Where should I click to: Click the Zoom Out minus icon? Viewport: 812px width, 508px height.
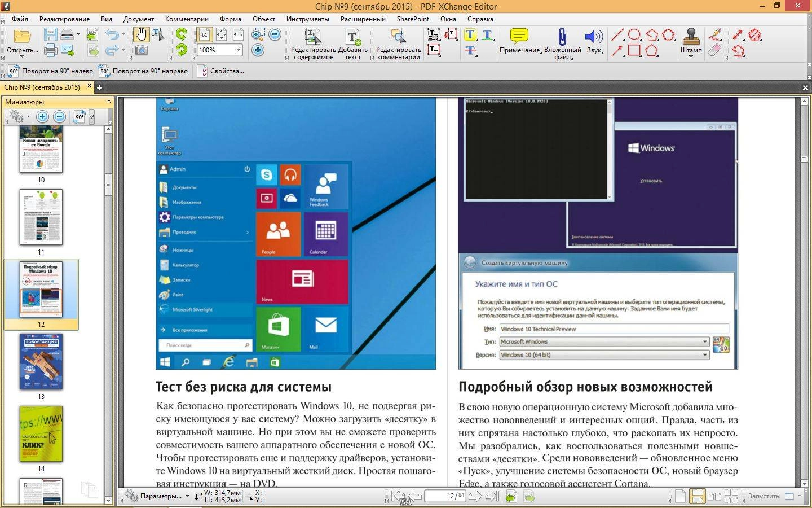coord(275,35)
